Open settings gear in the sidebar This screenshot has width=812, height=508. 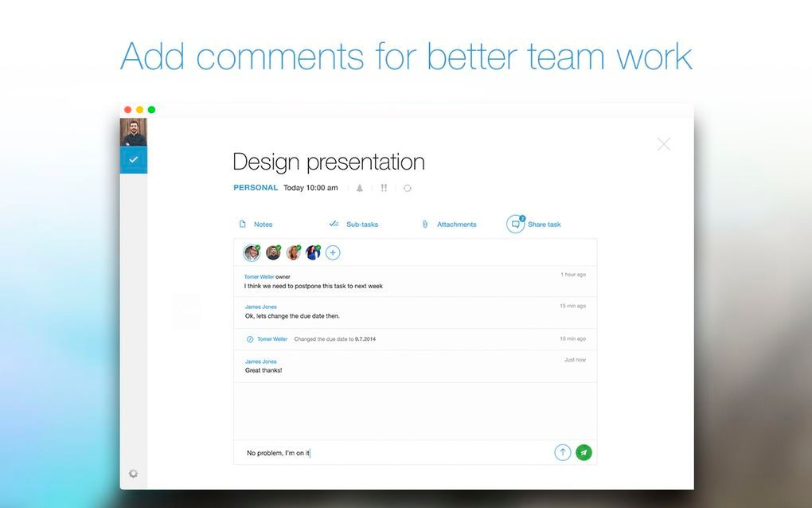[133, 474]
